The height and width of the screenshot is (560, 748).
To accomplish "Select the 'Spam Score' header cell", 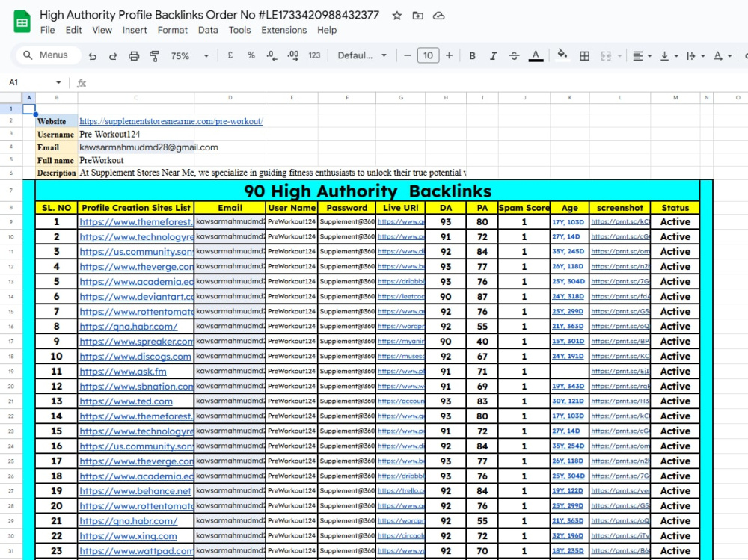I will 524,208.
